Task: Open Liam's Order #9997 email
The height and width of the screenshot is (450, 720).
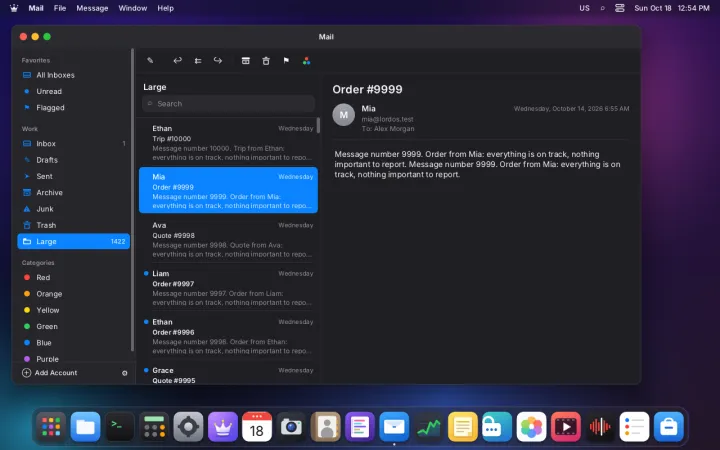Action: (228, 287)
